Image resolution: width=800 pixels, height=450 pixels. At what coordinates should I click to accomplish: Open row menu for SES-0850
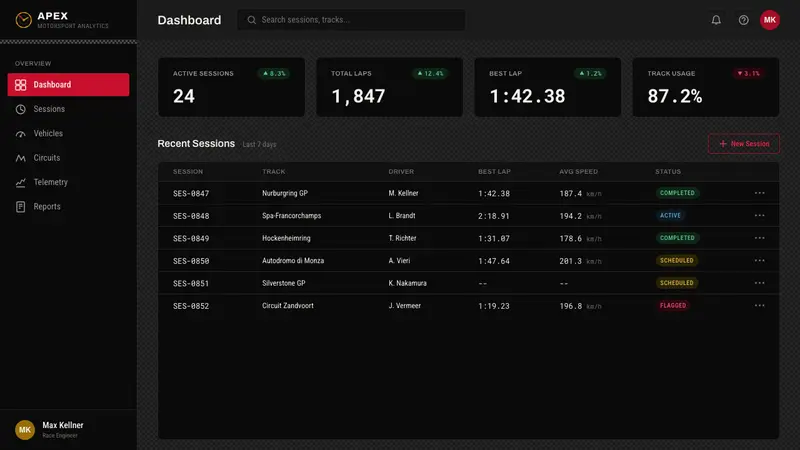point(759,260)
